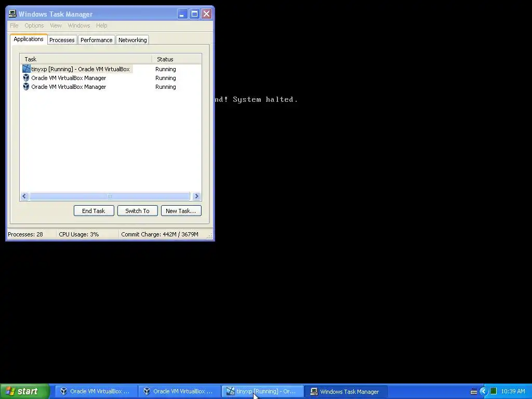Expand hidden tray icons with arrow
The image size is (532, 399).
(484, 391)
